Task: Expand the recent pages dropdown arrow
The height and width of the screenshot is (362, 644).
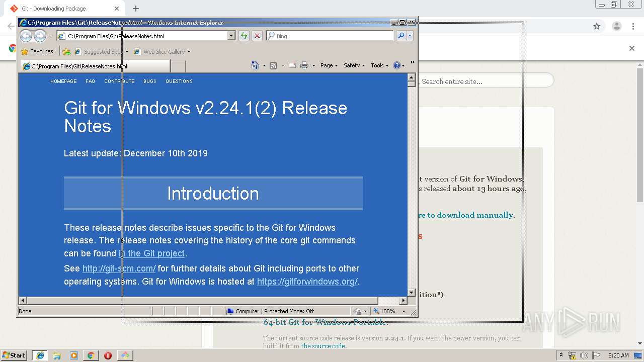Action: click(51, 36)
